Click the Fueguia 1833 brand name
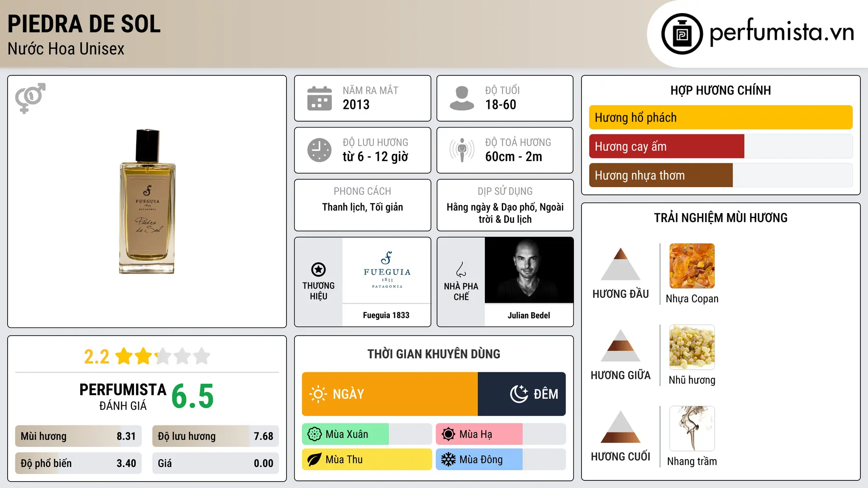Image resolution: width=868 pixels, height=488 pixels. pyautogui.click(x=386, y=315)
